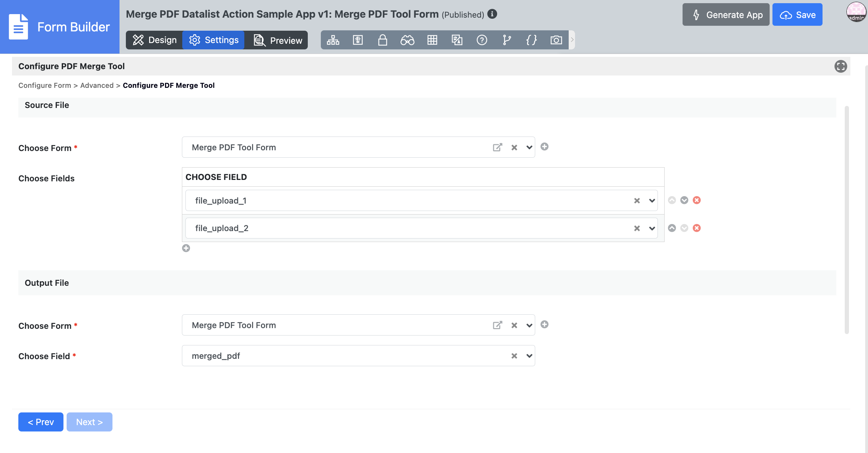Switch to the Design tab

click(154, 40)
